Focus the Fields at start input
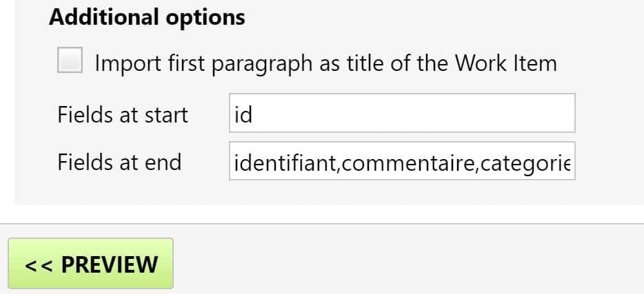The height and width of the screenshot is (294, 644). click(401, 113)
